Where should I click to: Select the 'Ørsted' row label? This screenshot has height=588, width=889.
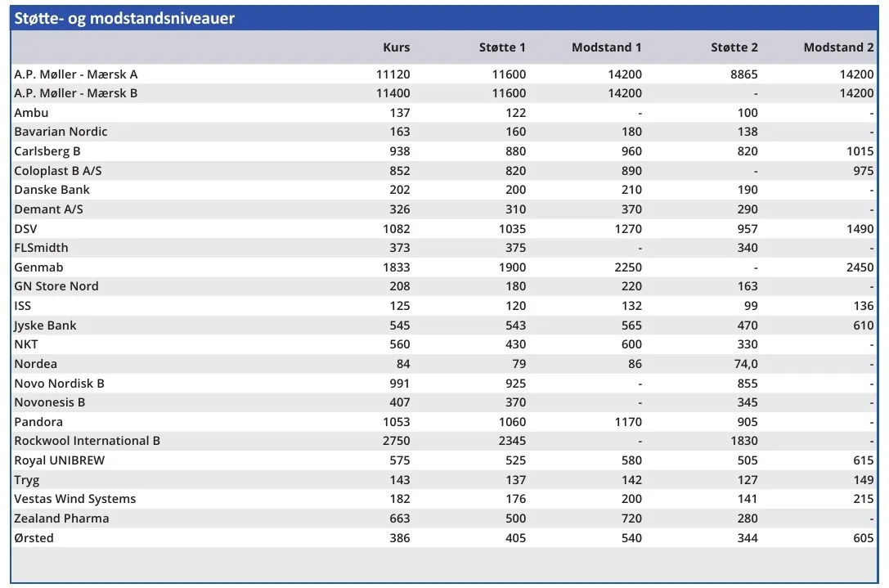coord(34,538)
